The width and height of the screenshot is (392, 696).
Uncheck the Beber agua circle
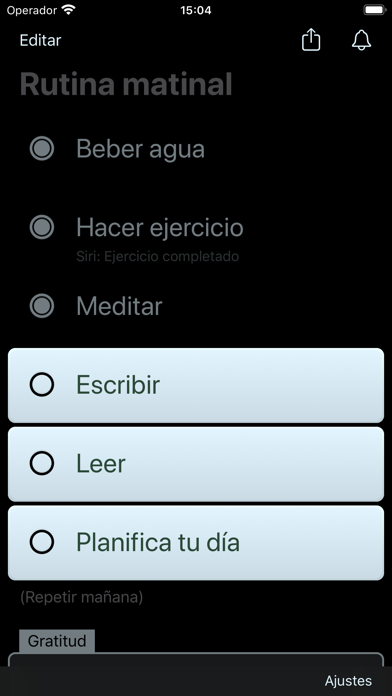[42, 148]
